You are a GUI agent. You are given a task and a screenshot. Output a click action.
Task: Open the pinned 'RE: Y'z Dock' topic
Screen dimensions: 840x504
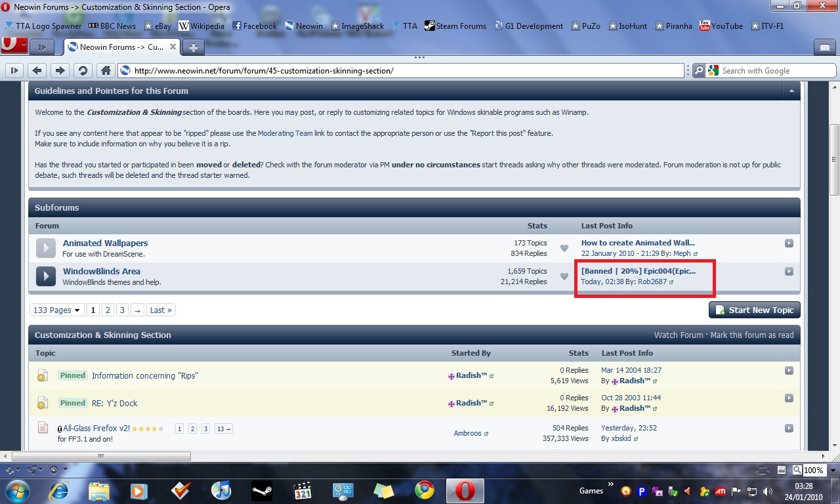pyautogui.click(x=115, y=404)
